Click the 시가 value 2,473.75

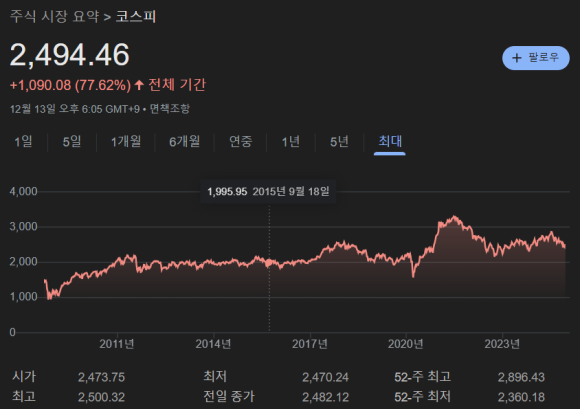101,377
